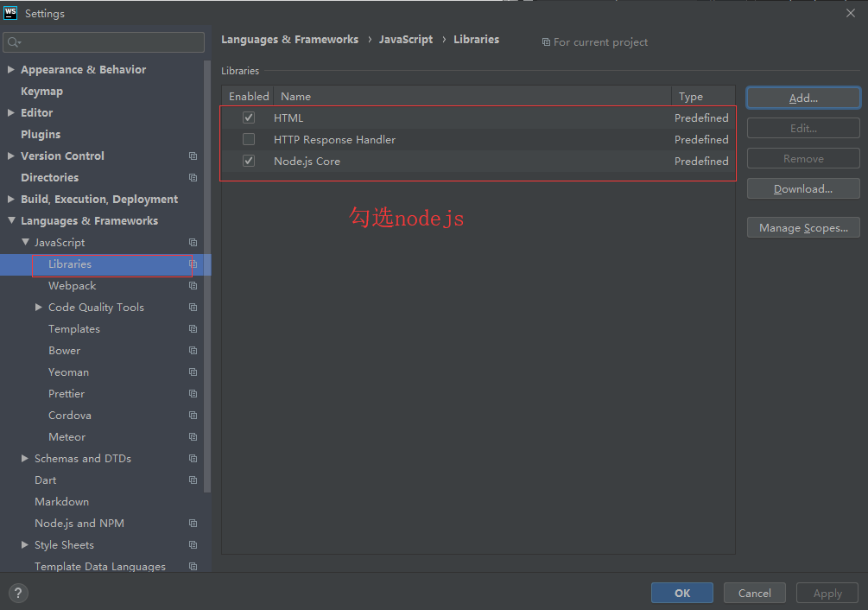Screen dimensions: 868x610
Task: Click the Add... button
Action: point(803,98)
